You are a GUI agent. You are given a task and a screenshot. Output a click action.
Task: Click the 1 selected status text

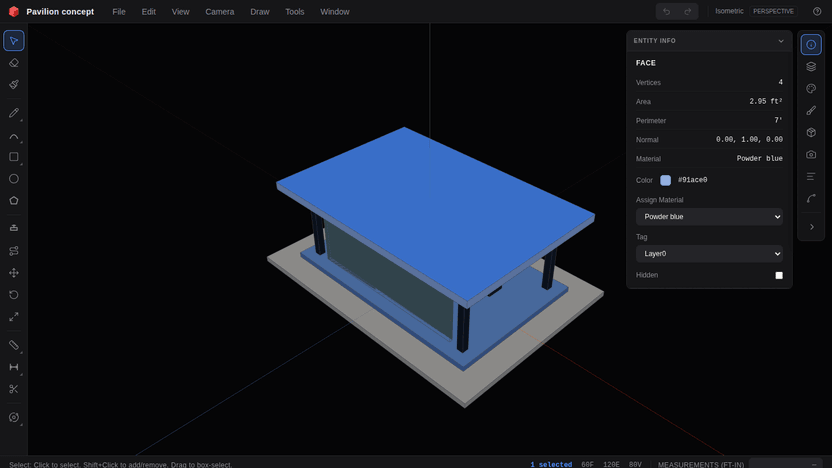pyautogui.click(x=551, y=464)
